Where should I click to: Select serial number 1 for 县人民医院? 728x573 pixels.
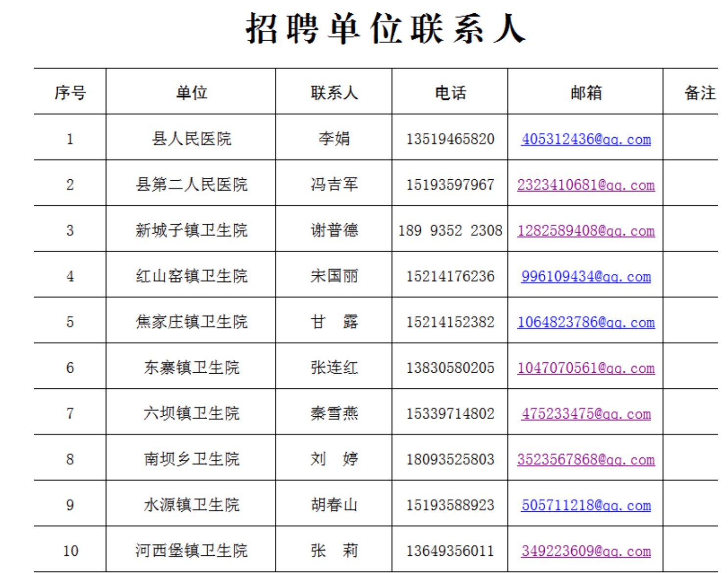pyautogui.click(x=70, y=139)
